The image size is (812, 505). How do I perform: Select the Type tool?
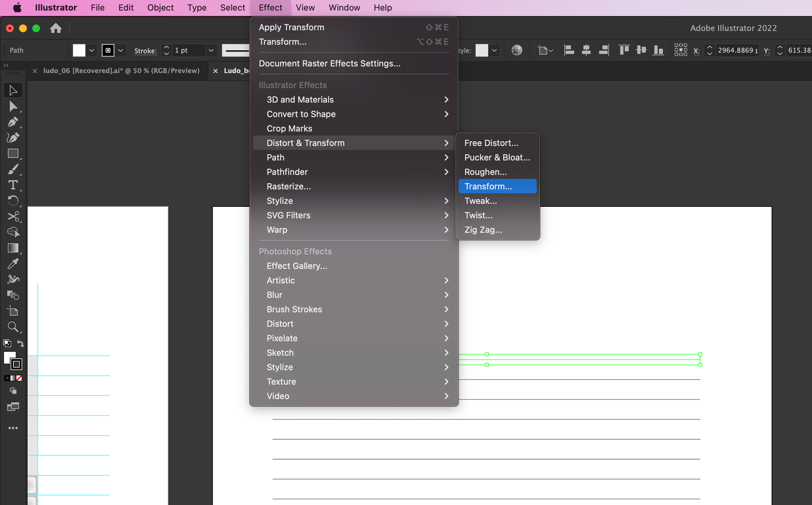[x=13, y=185]
